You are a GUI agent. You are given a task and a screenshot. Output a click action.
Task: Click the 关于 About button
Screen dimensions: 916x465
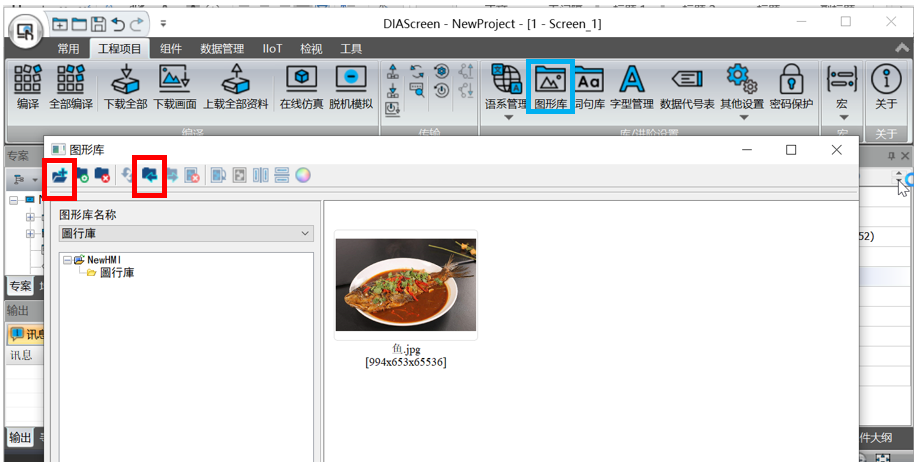(x=886, y=86)
